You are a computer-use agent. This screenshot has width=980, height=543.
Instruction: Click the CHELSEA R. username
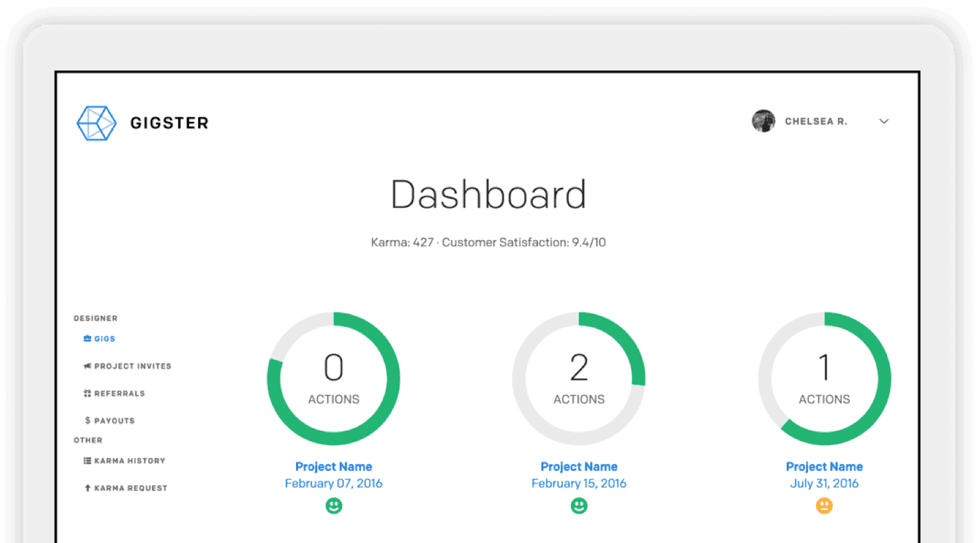(816, 121)
